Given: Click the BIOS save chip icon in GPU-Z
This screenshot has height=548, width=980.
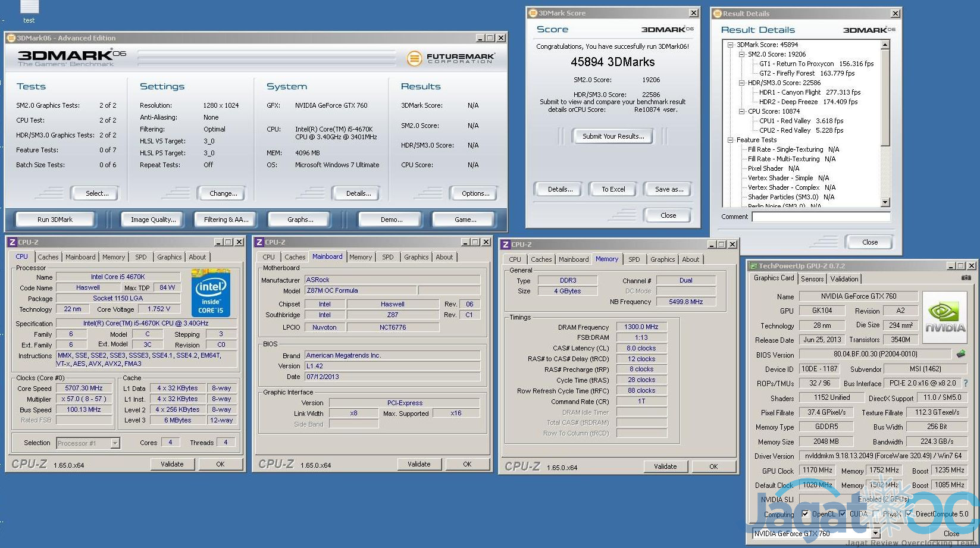Looking at the screenshot, I should [960, 354].
